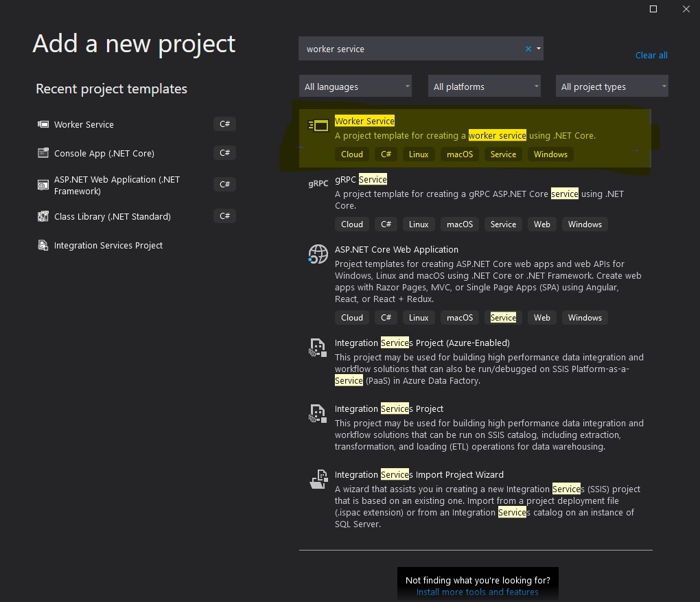
Task: Click the Cloud tag under Worker Service
Action: (352, 154)
